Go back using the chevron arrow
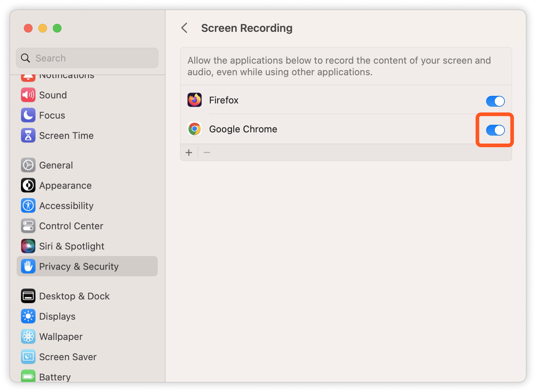 [184, 28]
